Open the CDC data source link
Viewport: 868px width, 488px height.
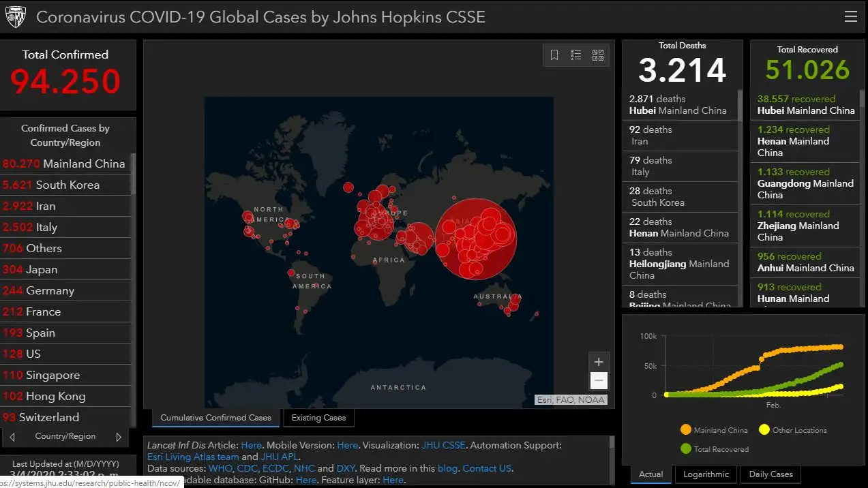point(248,468)
